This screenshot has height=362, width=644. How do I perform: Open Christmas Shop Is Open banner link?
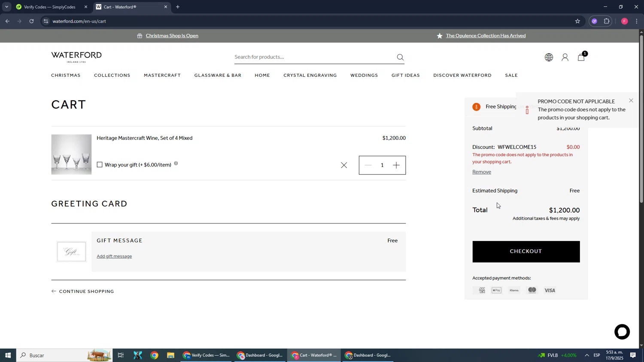(x=172, y=36)
